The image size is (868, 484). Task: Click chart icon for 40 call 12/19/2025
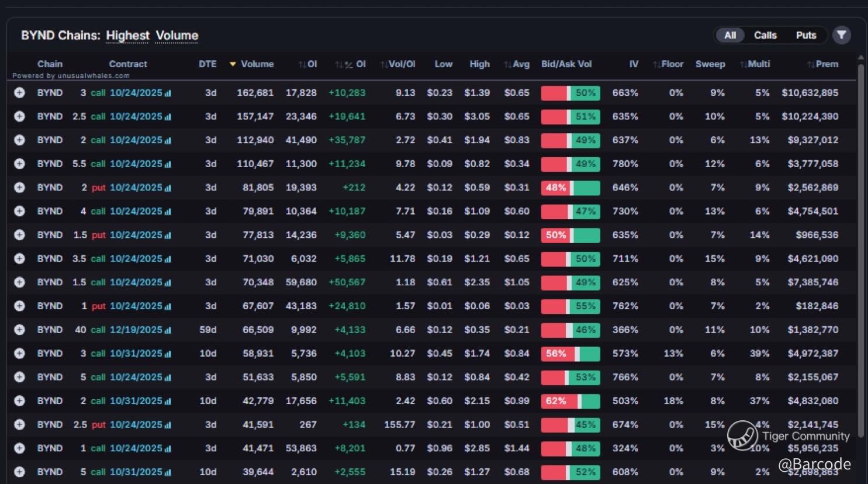168,330
